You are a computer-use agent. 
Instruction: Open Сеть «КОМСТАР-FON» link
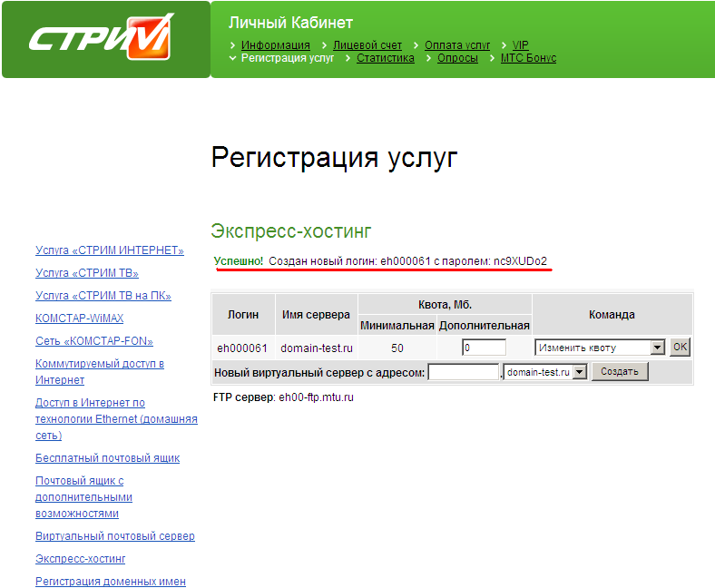point(94,341)
